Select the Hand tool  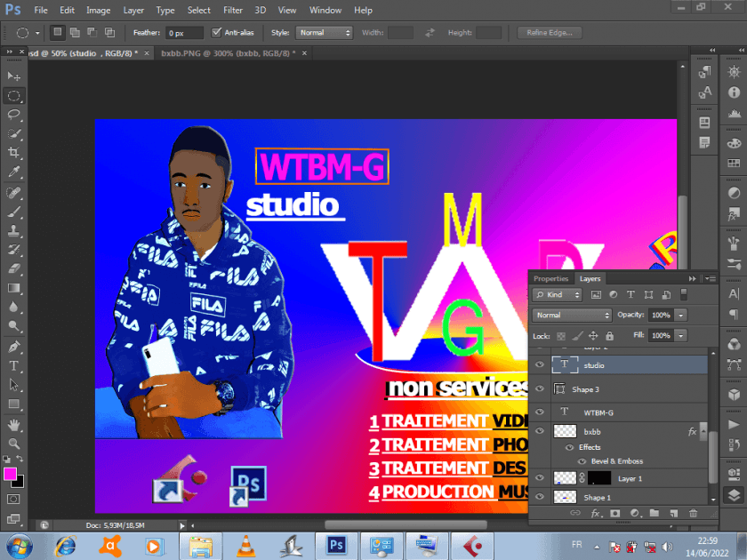click(14, 424)
